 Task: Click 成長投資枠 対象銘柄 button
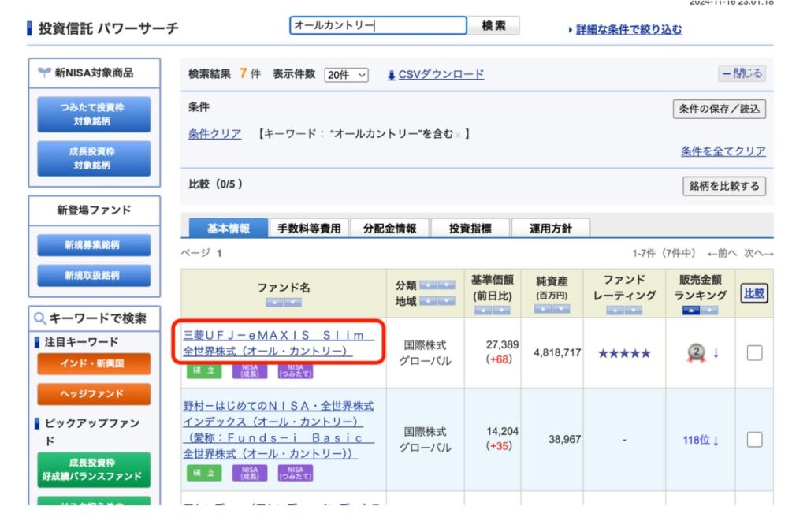coord(94,158)
